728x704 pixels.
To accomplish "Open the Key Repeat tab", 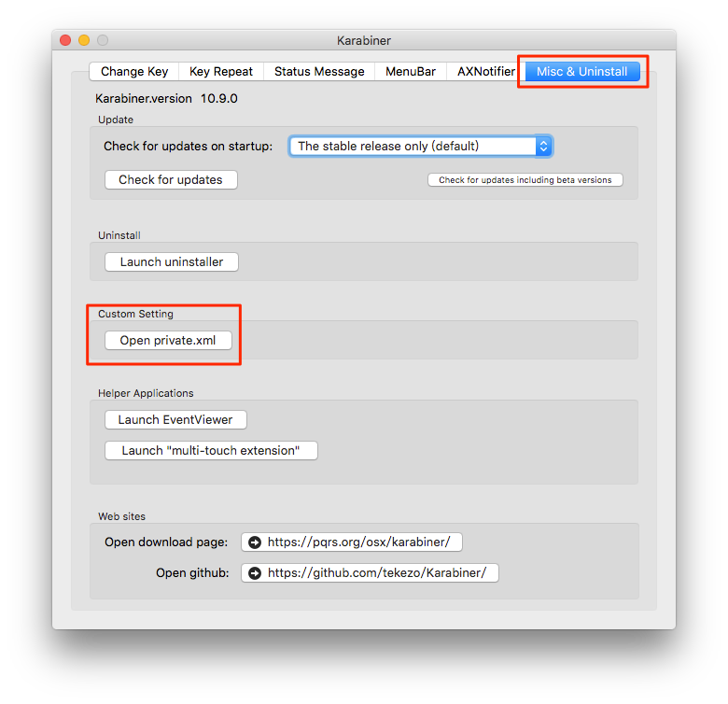I will 221,72.
